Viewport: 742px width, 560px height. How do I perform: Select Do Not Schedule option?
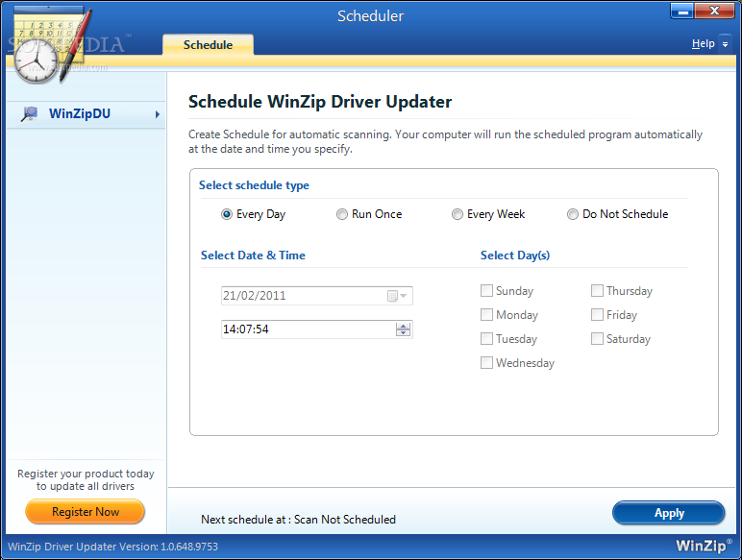[x=573, y=214]
